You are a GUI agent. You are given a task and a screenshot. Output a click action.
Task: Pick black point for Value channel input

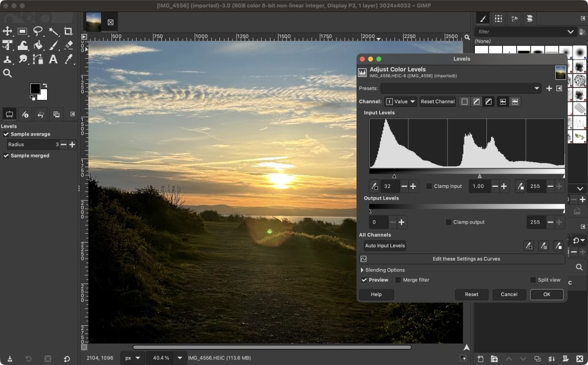(x=374, y=186)
